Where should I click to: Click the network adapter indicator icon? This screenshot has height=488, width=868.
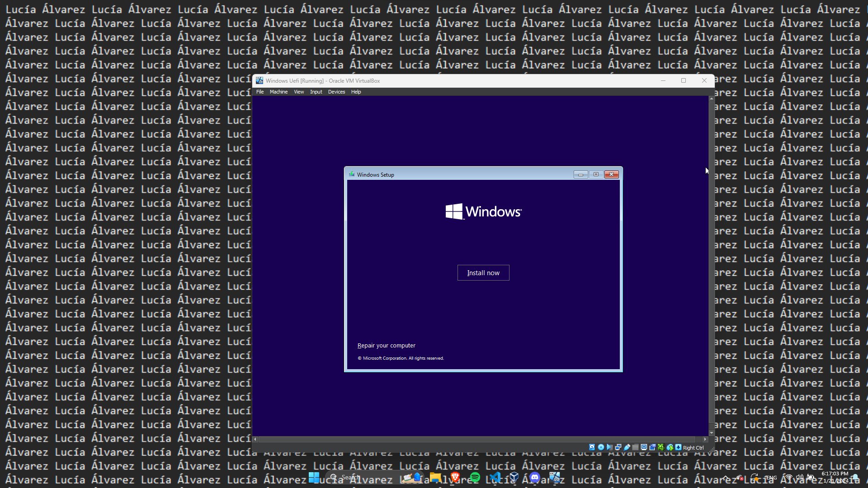tap(618, 447)
